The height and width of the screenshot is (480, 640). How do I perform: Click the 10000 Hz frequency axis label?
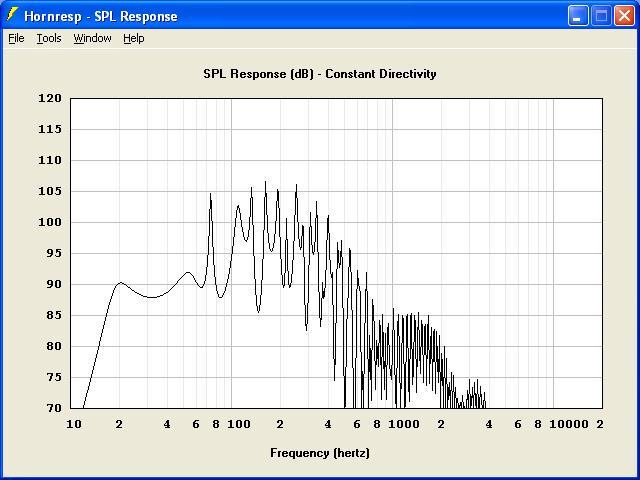(x=569, y=424)
